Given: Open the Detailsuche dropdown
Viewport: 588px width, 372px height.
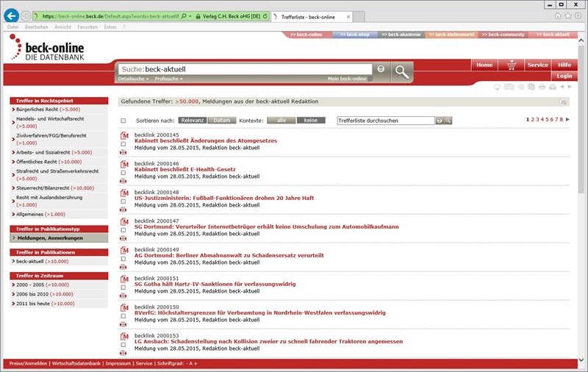Looking at the screenshot, I should pos(133,79).
